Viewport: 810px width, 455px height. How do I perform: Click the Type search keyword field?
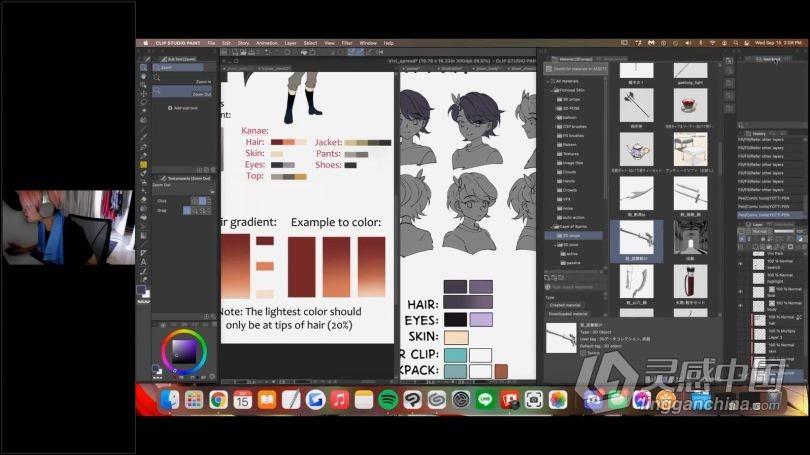[x=574, y=287]
